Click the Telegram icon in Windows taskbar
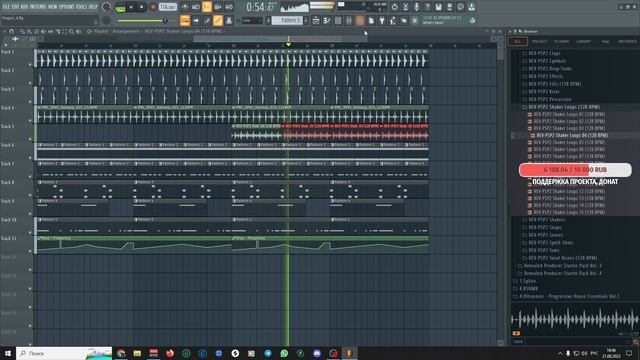The width and height of the screenshot is (640, 360). click(x=268, y=353)
